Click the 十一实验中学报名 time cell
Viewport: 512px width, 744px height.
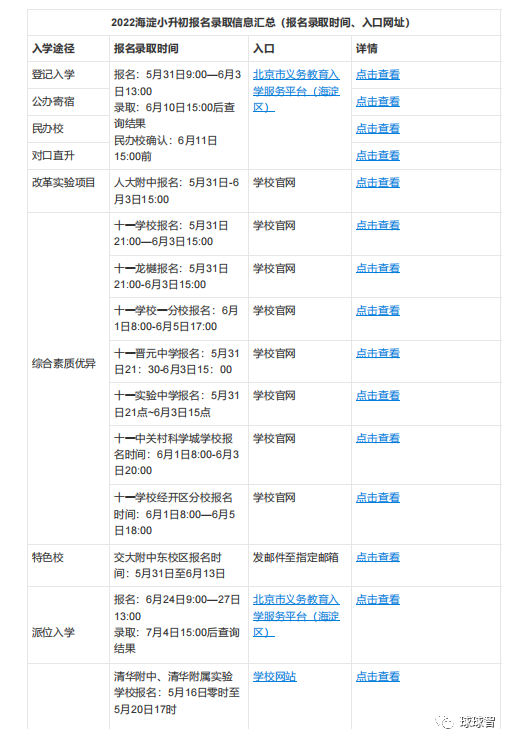click(x=177, y=404)
